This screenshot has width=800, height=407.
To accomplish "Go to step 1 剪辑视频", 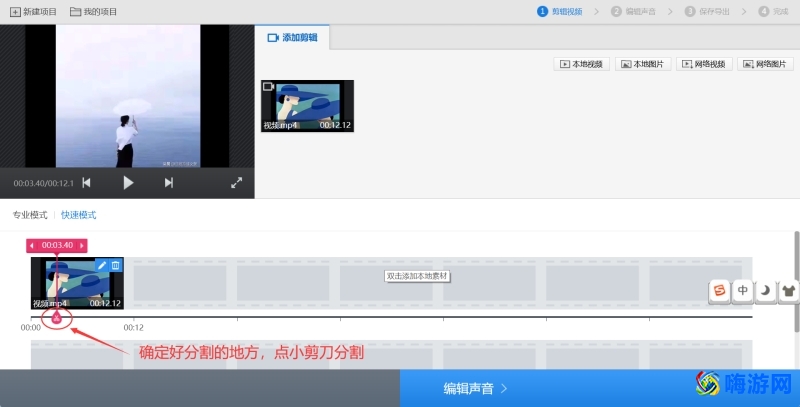I will coord(560,11).
